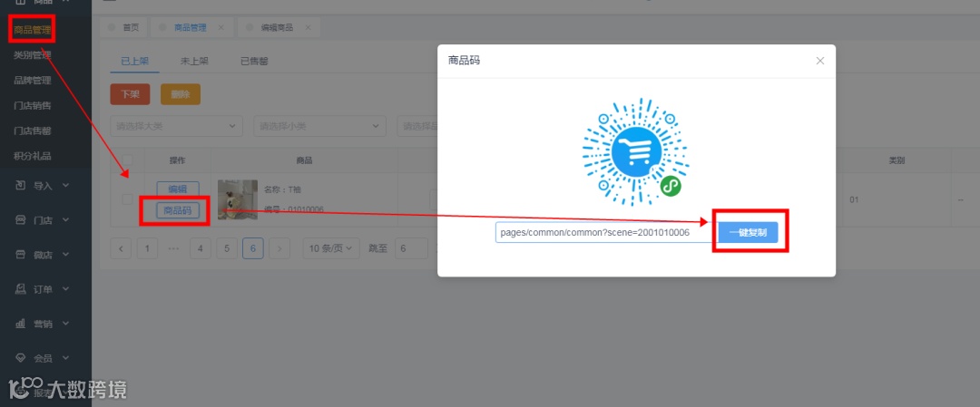
Task: Open 品牌管理 in the sidebar
Action: point(32,80)
